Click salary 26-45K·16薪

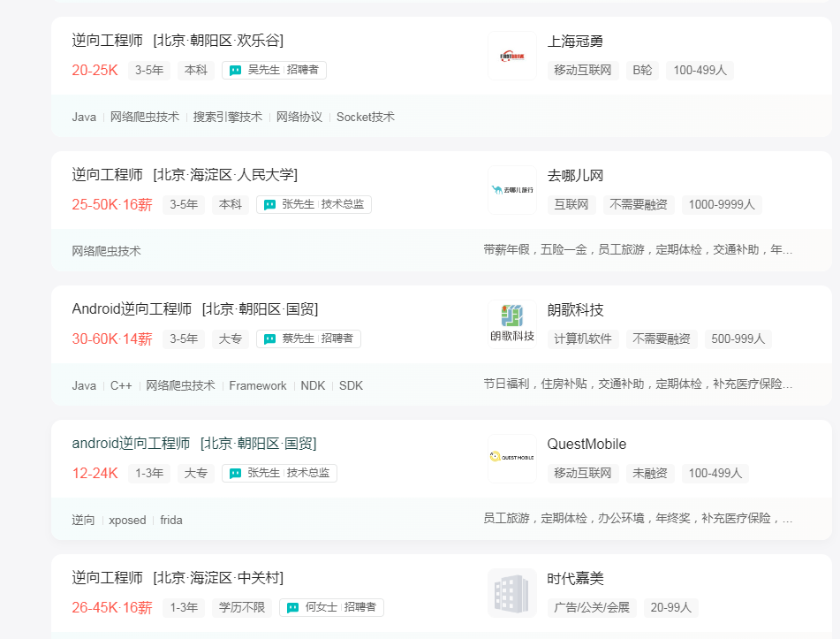pyautogui.click(x=112, y=607)
